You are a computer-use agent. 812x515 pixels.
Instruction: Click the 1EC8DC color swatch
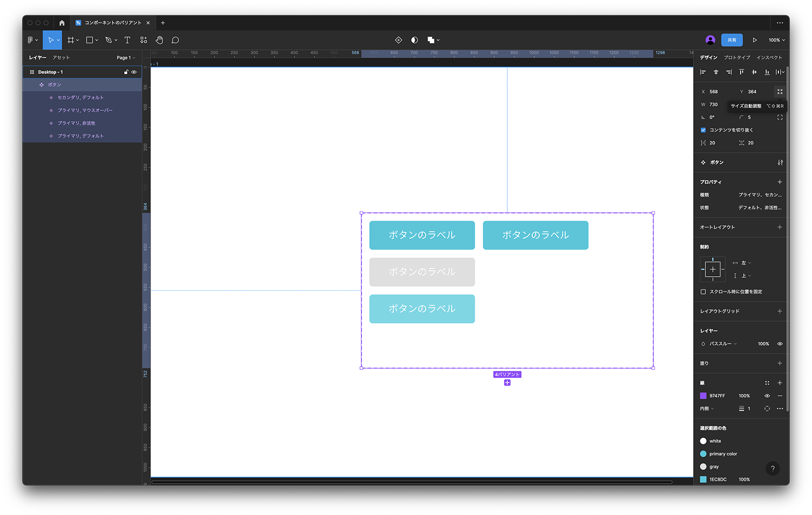tap(703, 479)
